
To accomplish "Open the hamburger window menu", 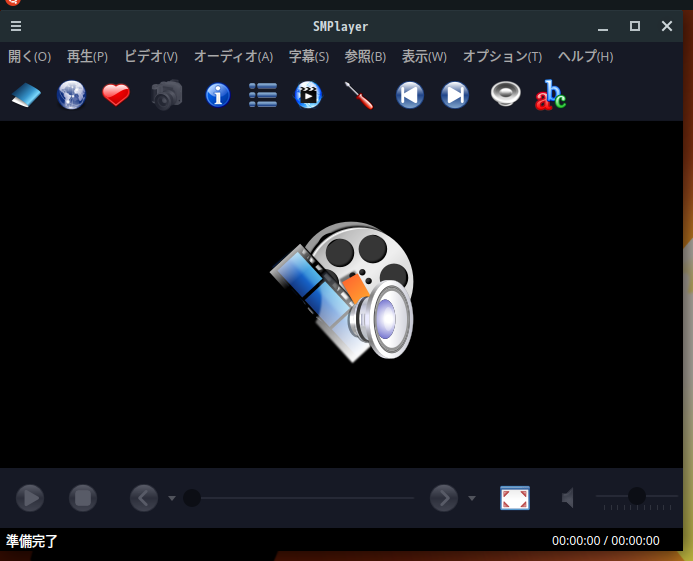I will point(16,26).
